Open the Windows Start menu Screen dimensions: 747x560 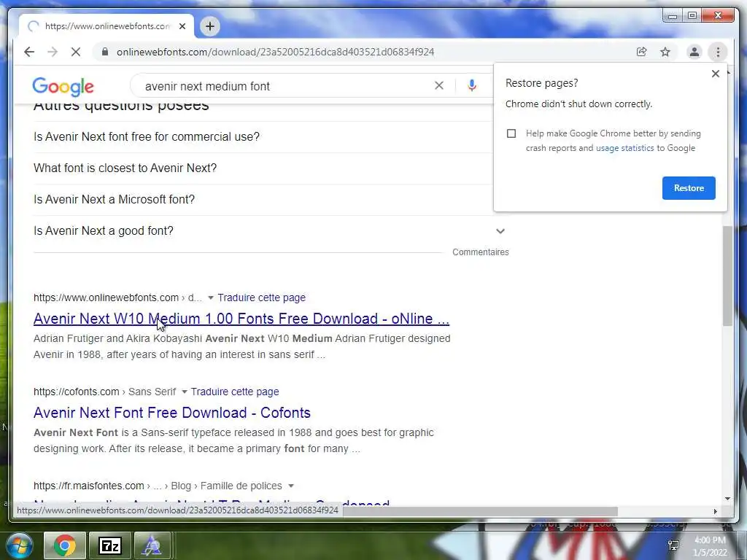19,545
